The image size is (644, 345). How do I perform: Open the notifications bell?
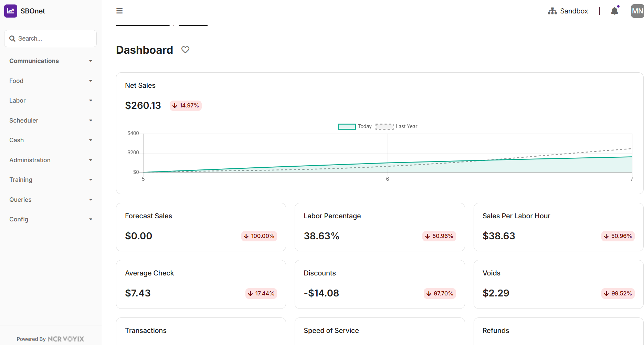click(614, 11)
